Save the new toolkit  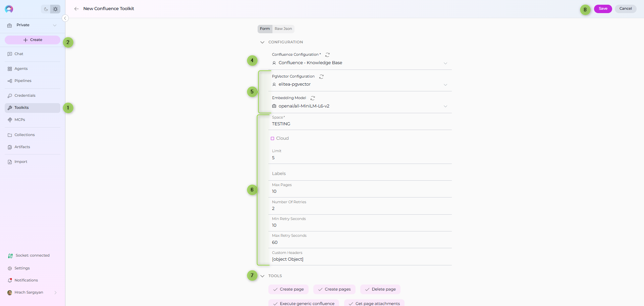click(x=603, y=9)
